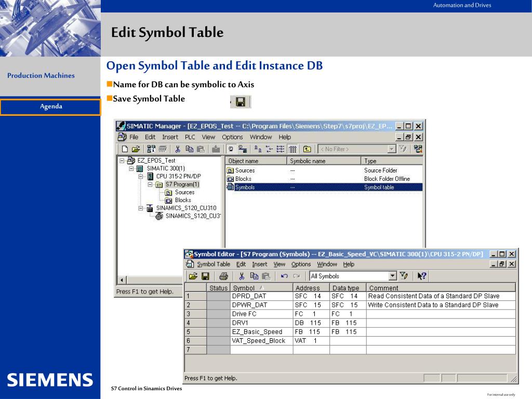Select EZ_Basic_Speed symbol cell
Screen dimensions: 532x399
coord(262,332)
